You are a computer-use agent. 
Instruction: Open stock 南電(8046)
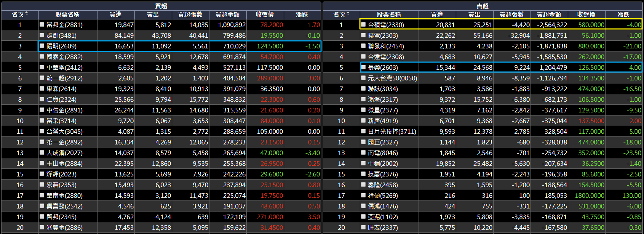coord(383,153)
